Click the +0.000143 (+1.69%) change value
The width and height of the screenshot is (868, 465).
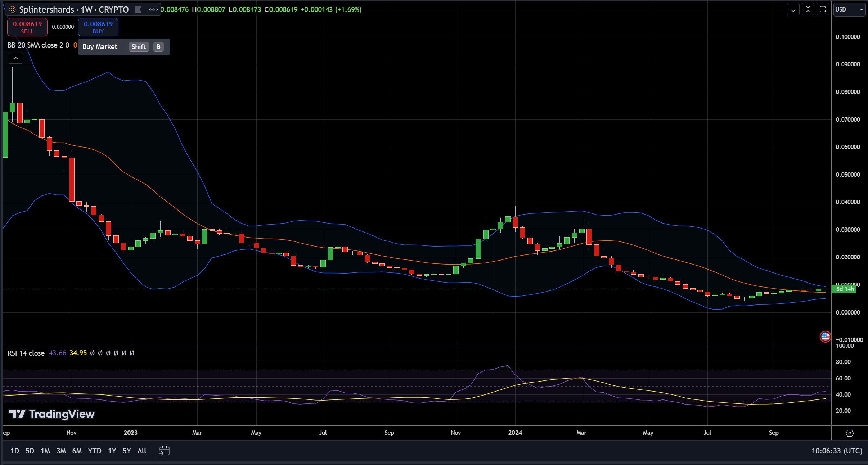331,10
